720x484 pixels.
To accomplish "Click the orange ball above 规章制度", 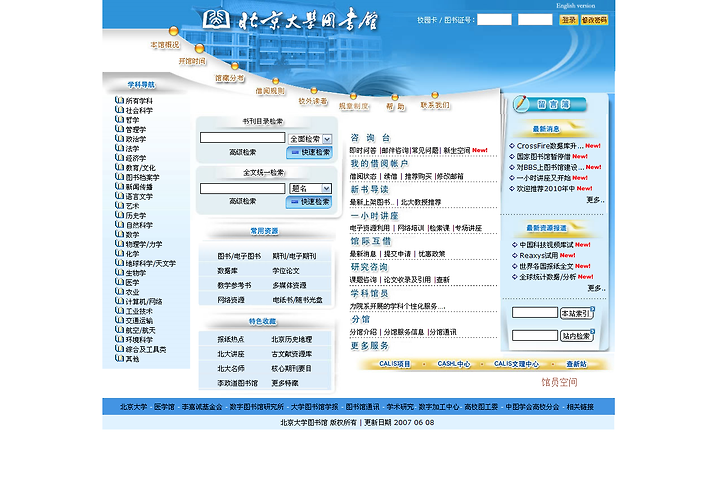I will point(353,96).
